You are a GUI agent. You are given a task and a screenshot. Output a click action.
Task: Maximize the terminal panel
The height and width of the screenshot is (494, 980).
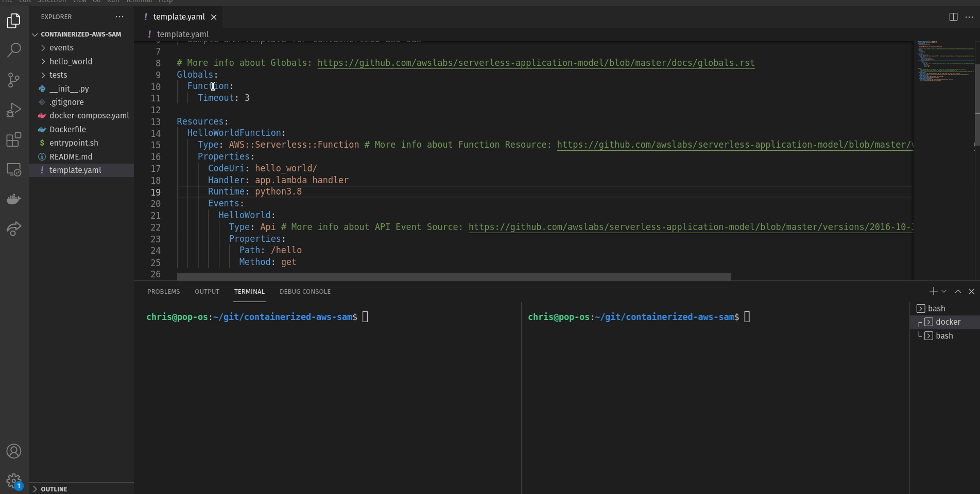pos(958,291)
